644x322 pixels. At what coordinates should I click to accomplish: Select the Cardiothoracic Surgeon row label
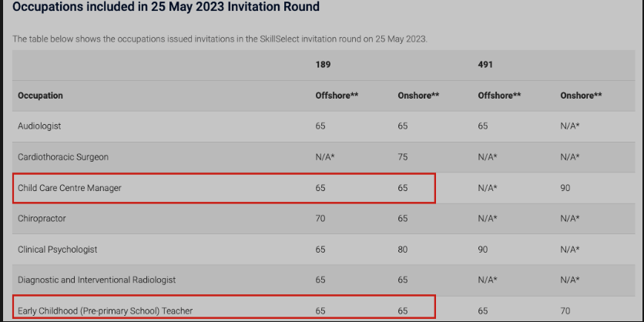click(x=63, y=156)
